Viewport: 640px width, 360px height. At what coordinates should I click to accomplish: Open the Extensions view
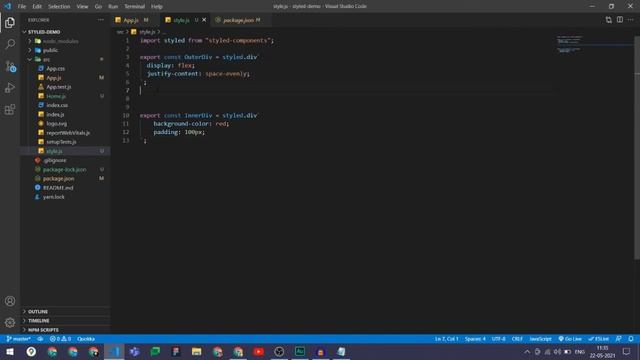pyautogui.click(x=10, y=109)
